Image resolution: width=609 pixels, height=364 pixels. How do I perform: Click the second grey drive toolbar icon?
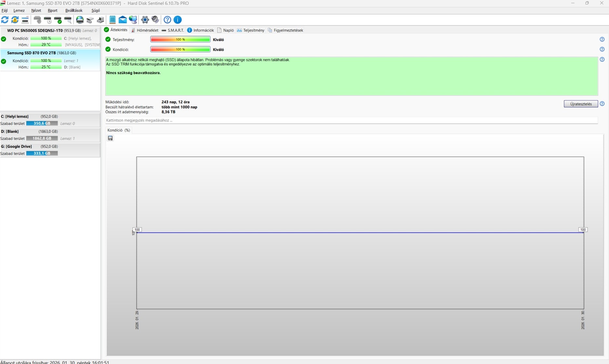point(100,20)
